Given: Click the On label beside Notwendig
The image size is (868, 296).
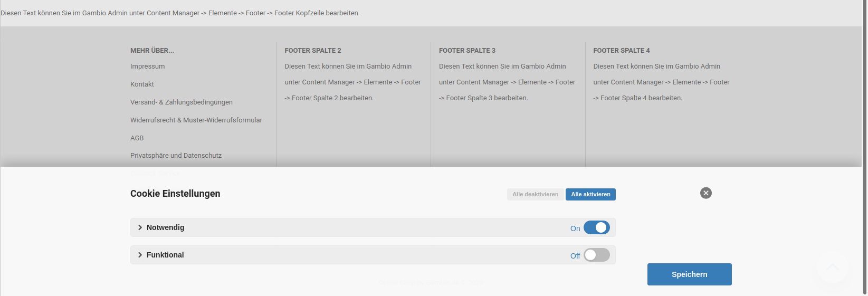Looking at the screenshot, I should (575, 228).
